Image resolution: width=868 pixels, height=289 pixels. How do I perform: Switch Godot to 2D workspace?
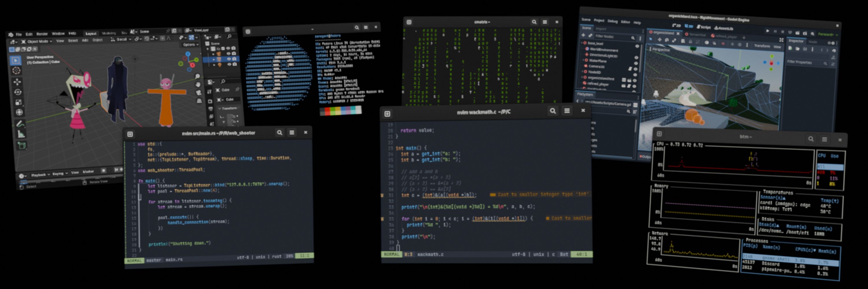[677, 25]
